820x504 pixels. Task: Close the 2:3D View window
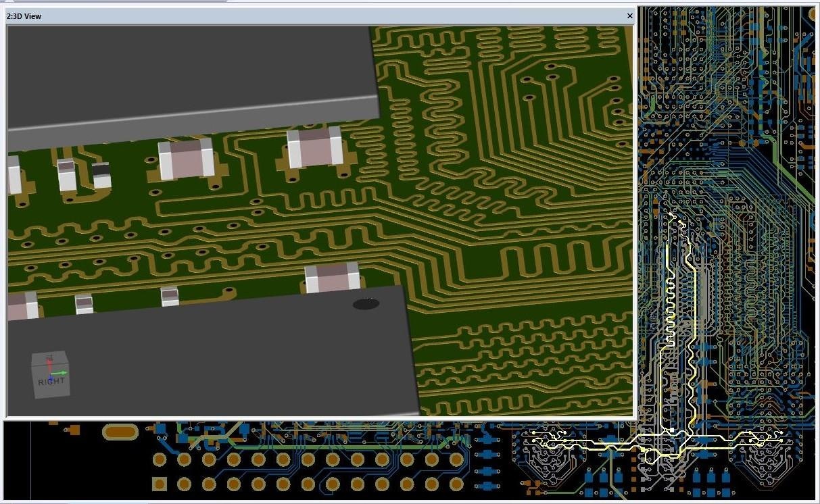[x=629, y=16]
